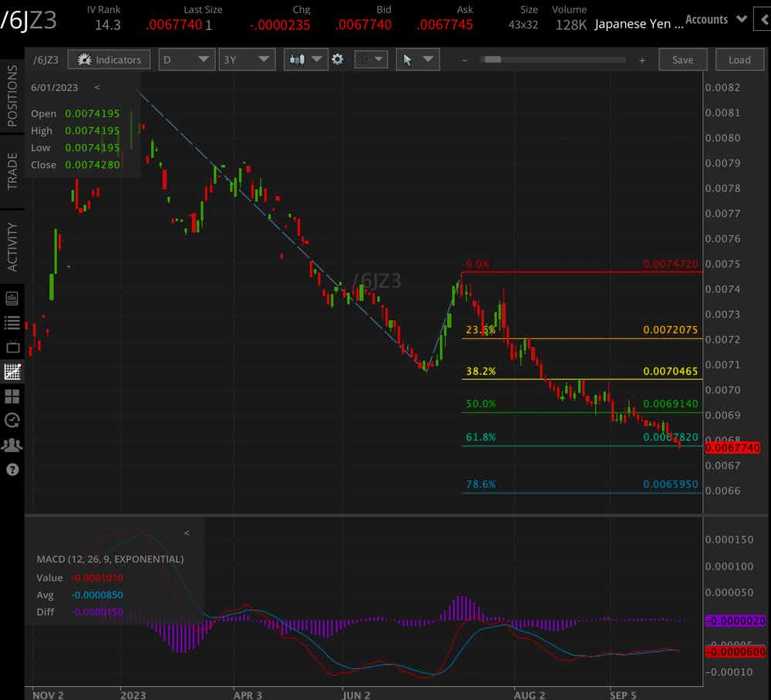The width and height of the screenshot is (771, 700).
Task: Select the chart grid icon in sidebar
Action: click(12, 372)
